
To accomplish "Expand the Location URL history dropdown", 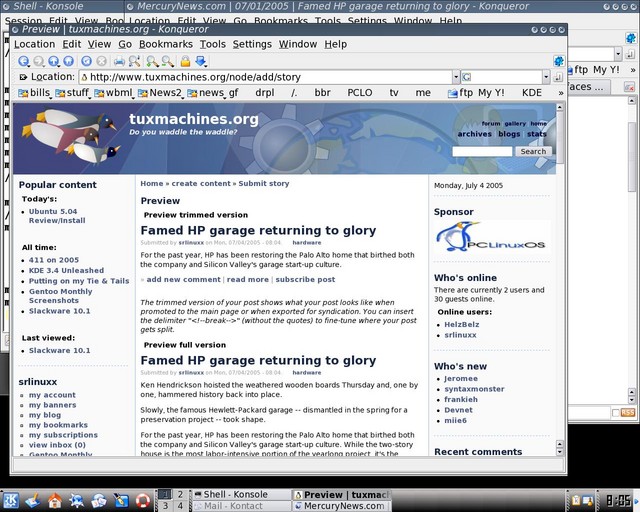I will 455,77.
